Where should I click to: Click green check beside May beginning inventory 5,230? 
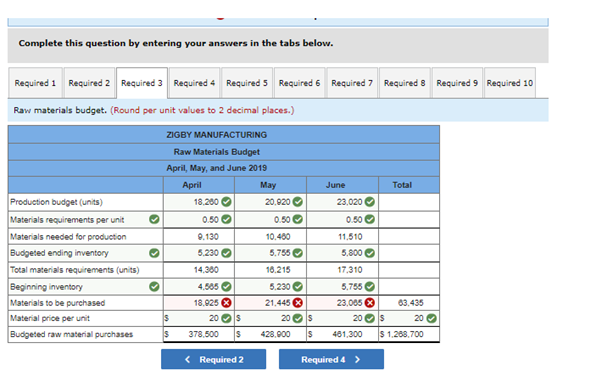(x=298, y=287)
